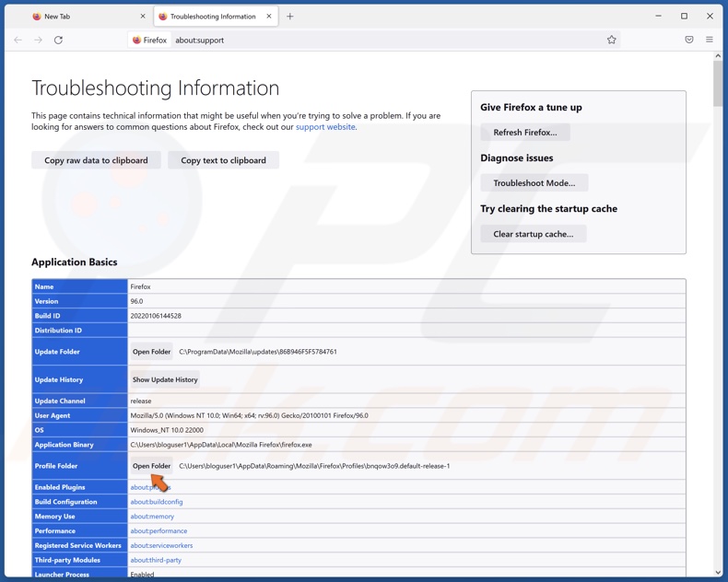The height and width of the screenshot is (582, 728).
Task: Open the support website link
Action: (325, 127)
